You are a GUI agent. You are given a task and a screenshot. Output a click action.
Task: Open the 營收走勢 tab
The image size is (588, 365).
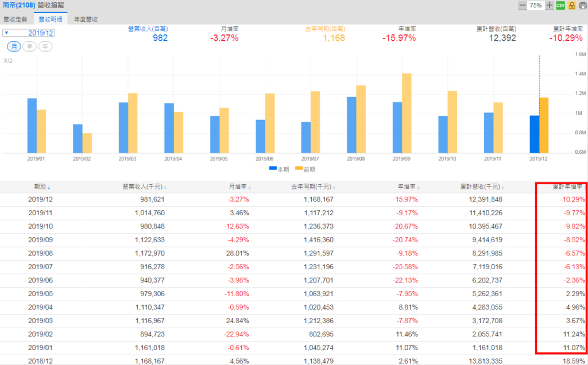16,19
